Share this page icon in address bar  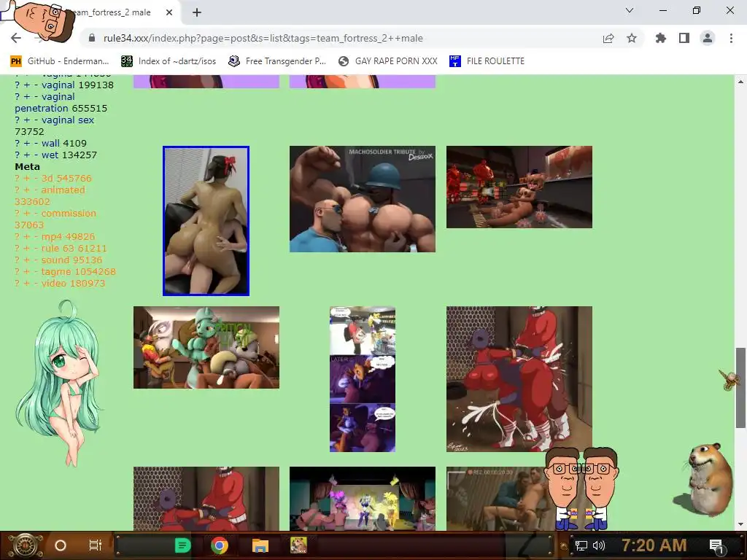608,38
